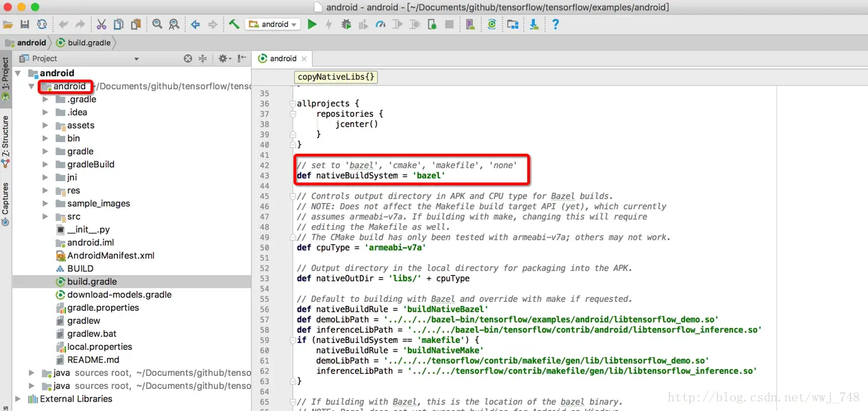The width and height of the screenshot is (868, 411).
Task: Fold the allprojects block at line 36
Action: [x=293, y=104]
